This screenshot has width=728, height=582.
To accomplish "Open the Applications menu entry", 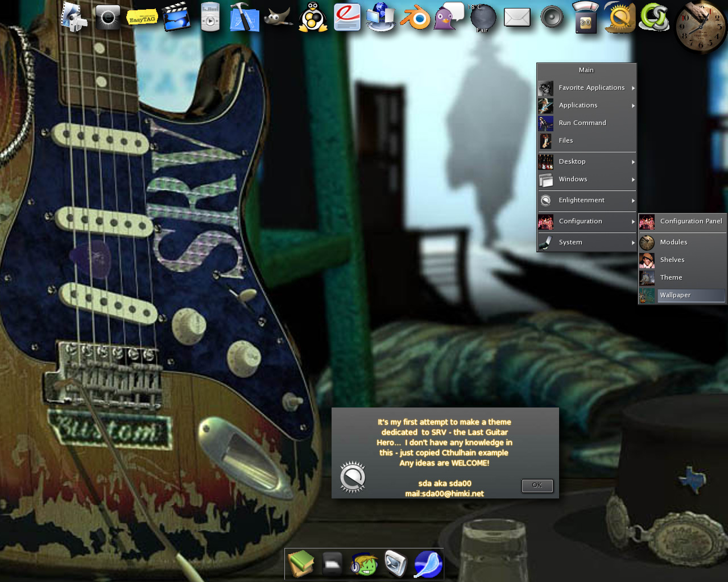I will coord(586,105).
